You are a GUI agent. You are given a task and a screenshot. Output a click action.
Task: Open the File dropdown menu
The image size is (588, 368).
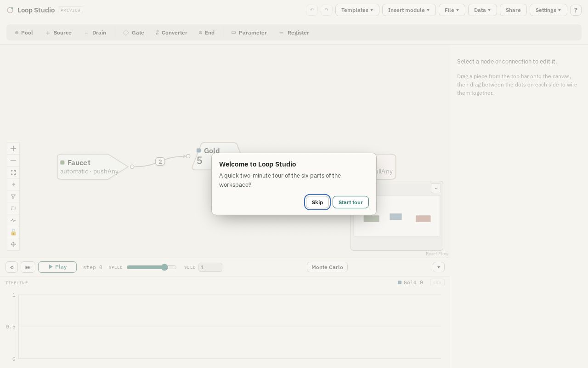pyautogui.click(x=452, y=10)
